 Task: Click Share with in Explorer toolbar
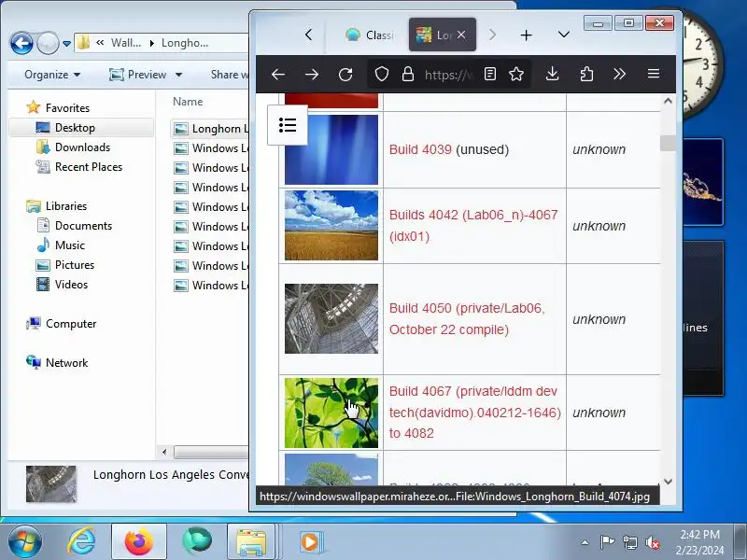click(230, 75)
